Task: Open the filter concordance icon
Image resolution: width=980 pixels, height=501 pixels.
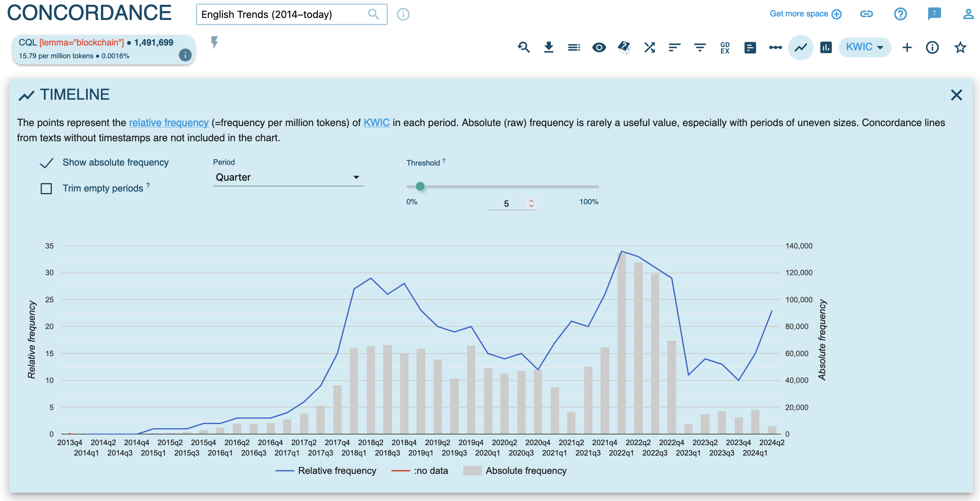Action: (699, 47)
